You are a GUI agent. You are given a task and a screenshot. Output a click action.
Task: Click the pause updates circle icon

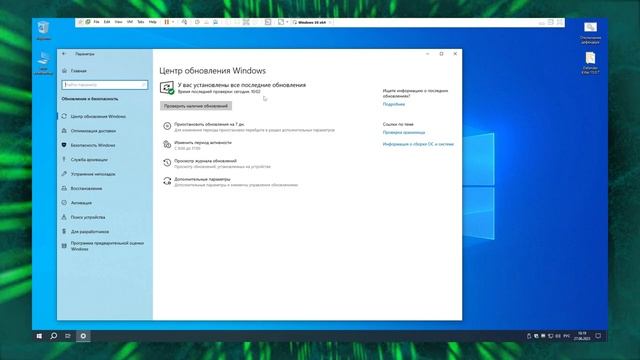tap(167, 126)
